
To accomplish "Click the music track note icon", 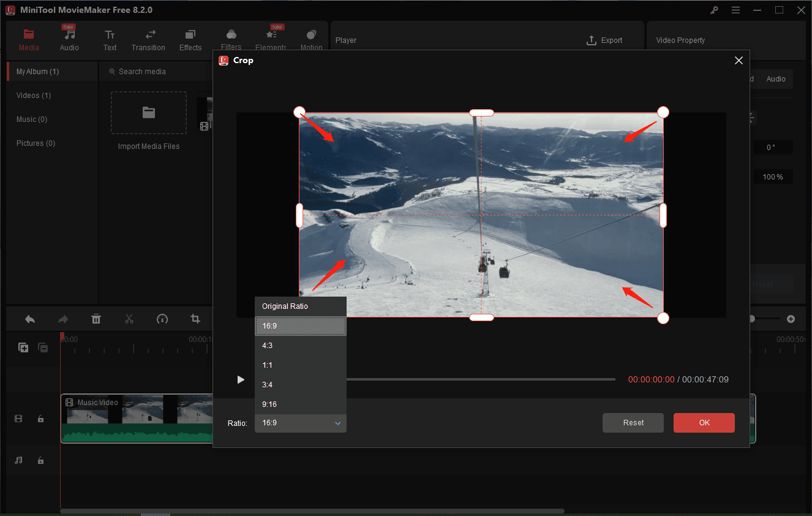I will coord(18,460).
